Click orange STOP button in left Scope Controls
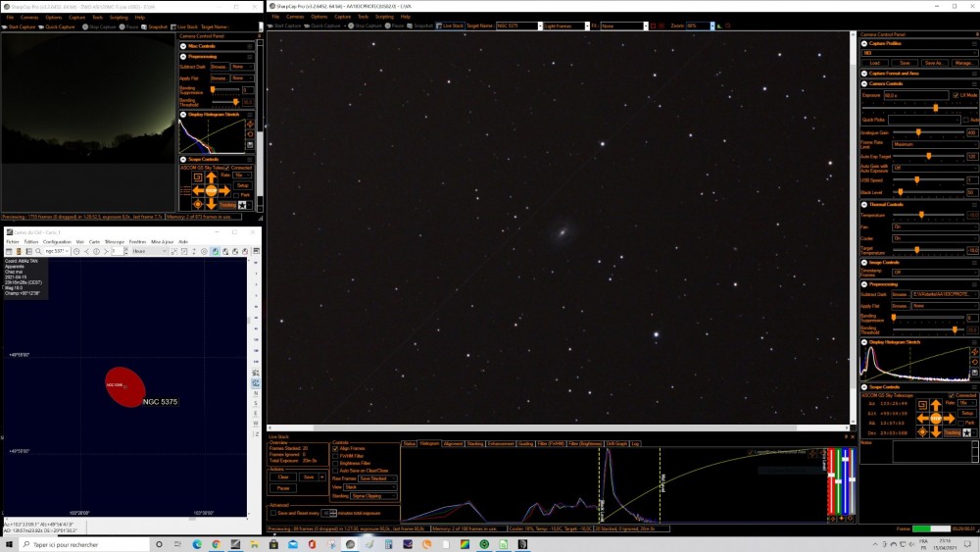Screen dimensions: 980x552 [212, 190]
